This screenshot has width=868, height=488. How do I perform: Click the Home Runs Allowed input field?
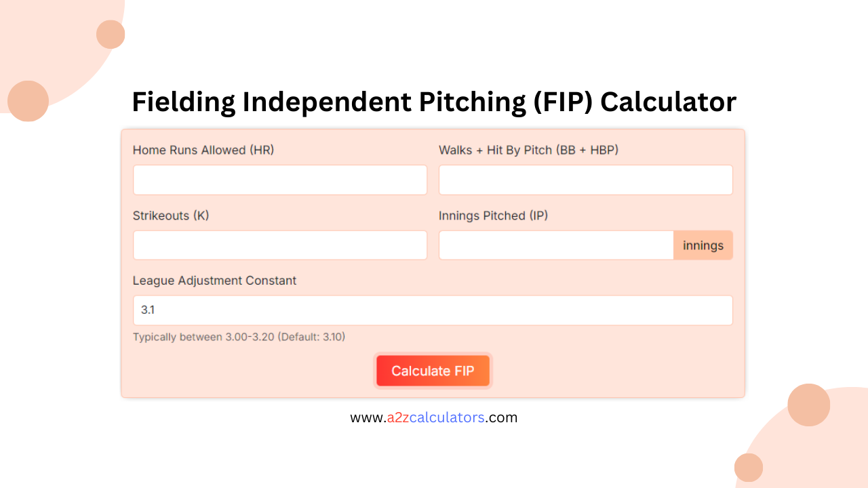click(279, 180)
